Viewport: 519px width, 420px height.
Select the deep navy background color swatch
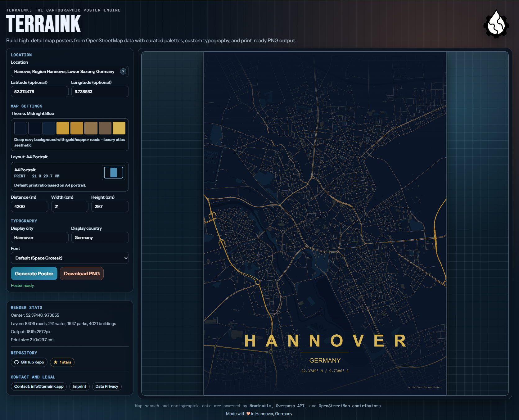click(20, 128)
